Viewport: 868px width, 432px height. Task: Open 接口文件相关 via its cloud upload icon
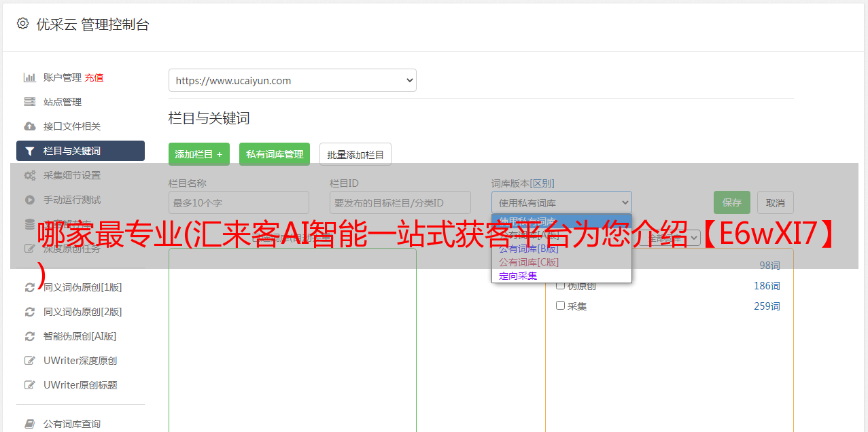tap(30, 126)
